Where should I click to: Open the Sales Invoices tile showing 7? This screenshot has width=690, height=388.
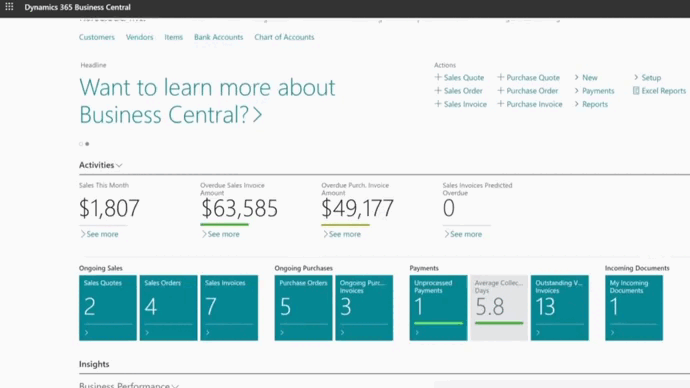coord(229,308)
